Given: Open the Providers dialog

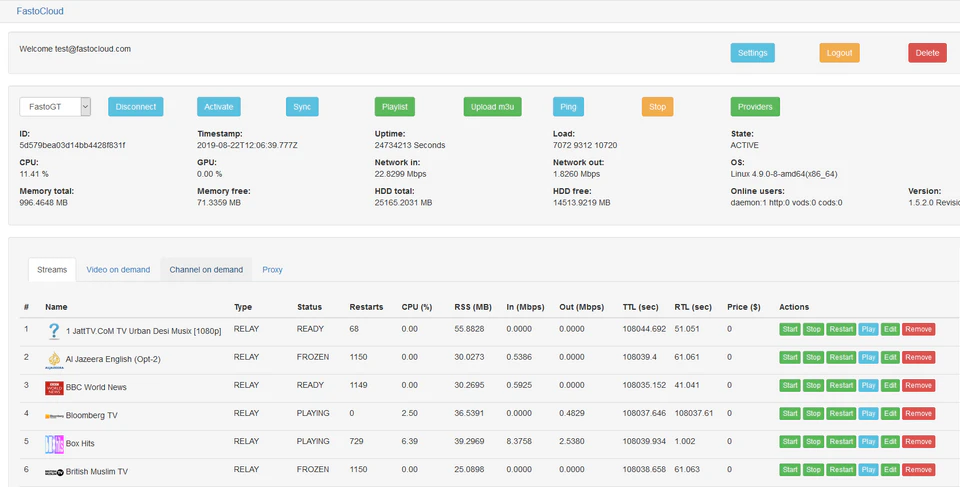Looking at the screenshot, I should pos(755,107).
